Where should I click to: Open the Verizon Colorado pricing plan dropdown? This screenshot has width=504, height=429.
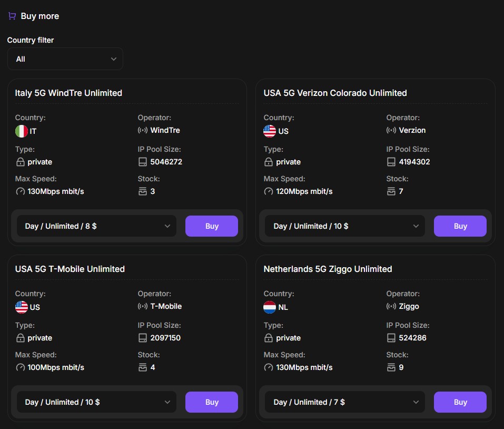[x=345, y=226]
